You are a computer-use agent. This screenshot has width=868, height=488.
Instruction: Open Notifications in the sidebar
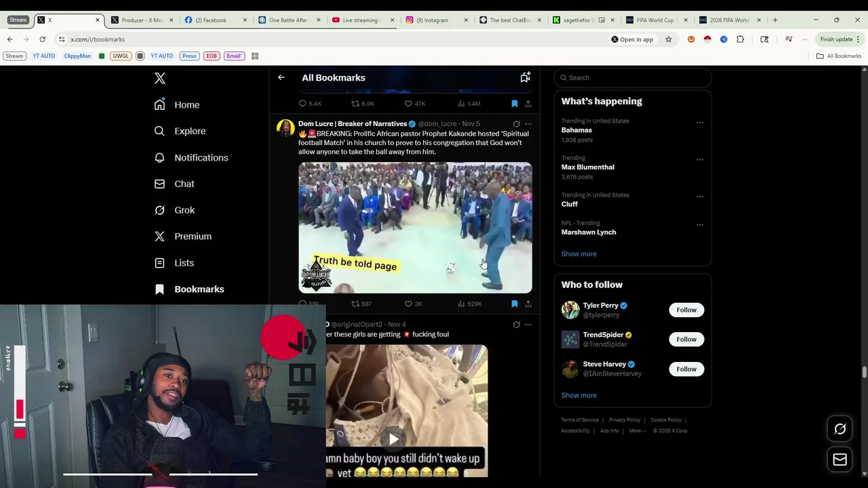click(x=191, y=157)
